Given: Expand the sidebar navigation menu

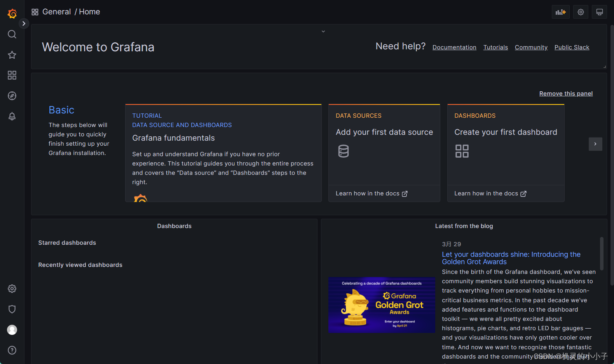Looking at the screenshot, I should (x=24, y=23).
